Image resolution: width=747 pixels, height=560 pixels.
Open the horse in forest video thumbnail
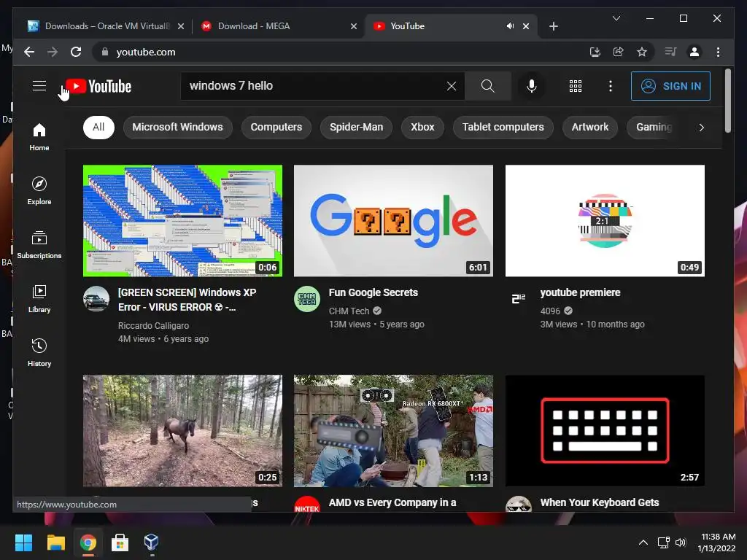182,430
